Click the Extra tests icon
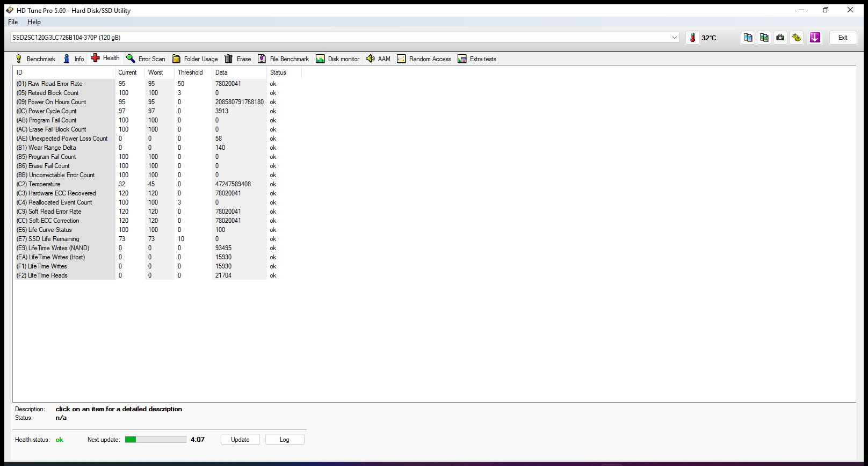The height and width of the screenshot is (466, 868). click(462, 59)
